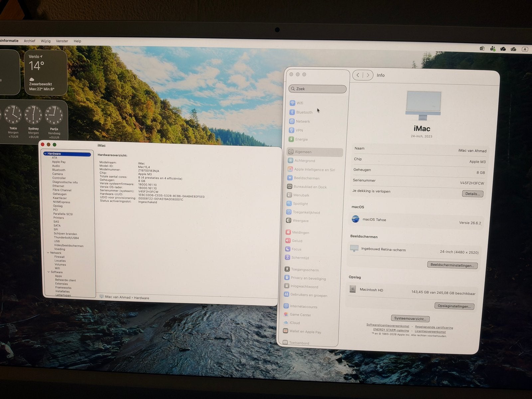
Task: Select the Energie icon in sidebar
Action: (x=291, y=139)
